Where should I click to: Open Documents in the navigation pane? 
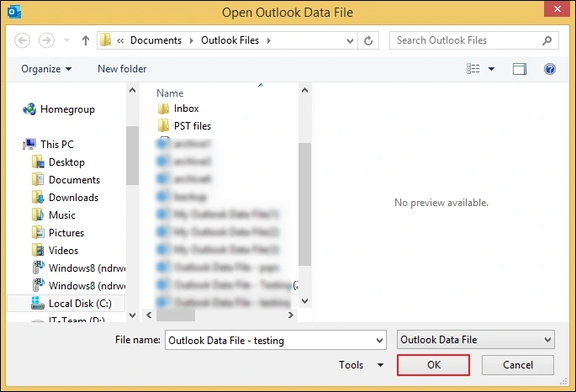click(74, 180)
